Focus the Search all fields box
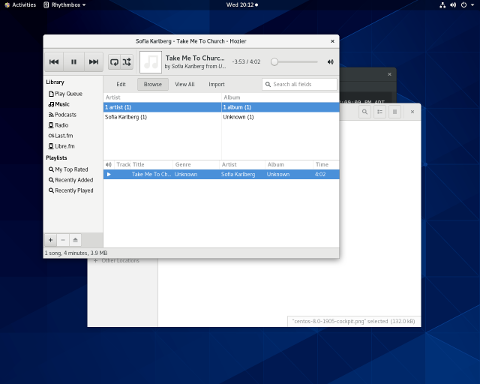 click(300, 84)
